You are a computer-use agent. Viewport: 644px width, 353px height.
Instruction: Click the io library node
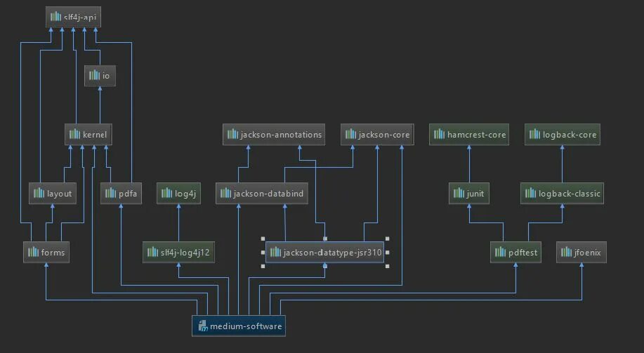tap(100, 76)
